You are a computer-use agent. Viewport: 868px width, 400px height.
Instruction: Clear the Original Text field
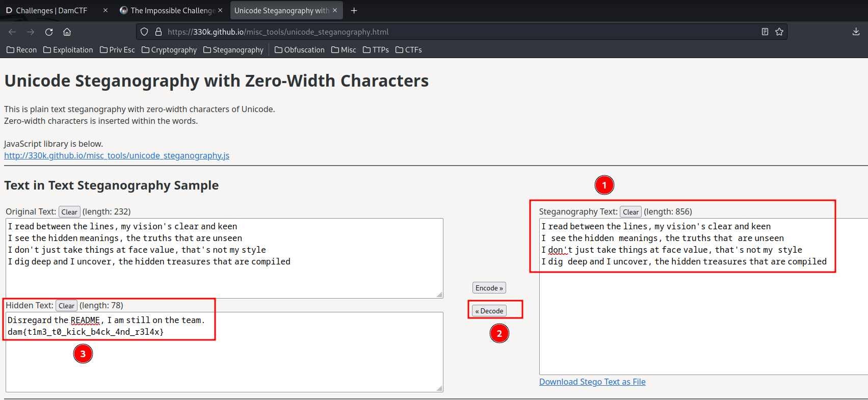point(69,212)
